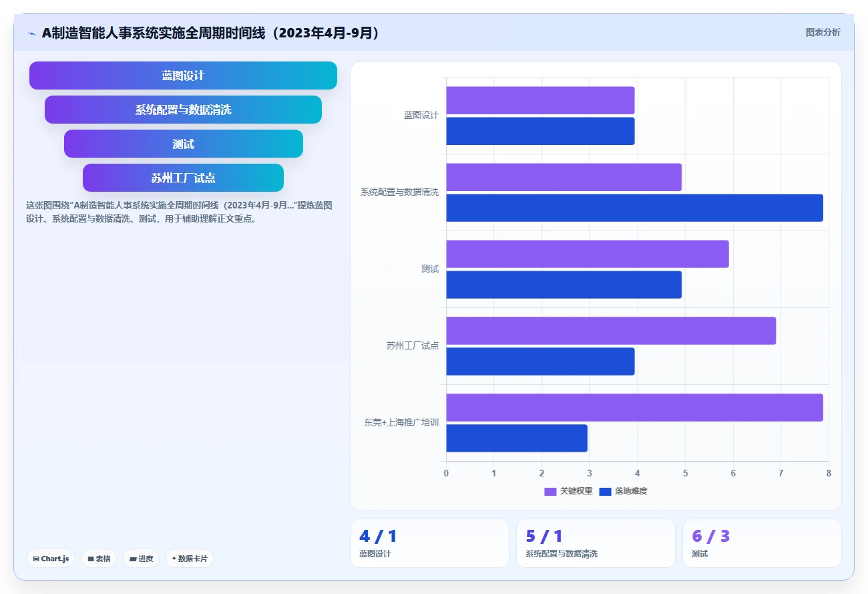Image resolution: width=868 pixels, height=594 pixels.
Task: Click the lightning icon beside the title
Action: coord(32,33)
